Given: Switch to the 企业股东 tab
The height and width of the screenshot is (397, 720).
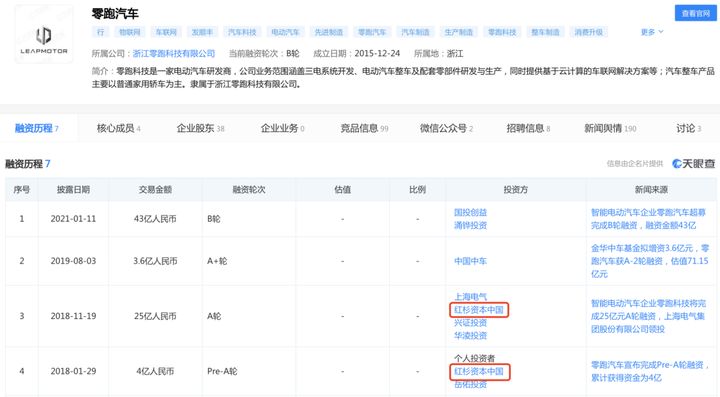Looking at the screenshot, I should point(200,129).
